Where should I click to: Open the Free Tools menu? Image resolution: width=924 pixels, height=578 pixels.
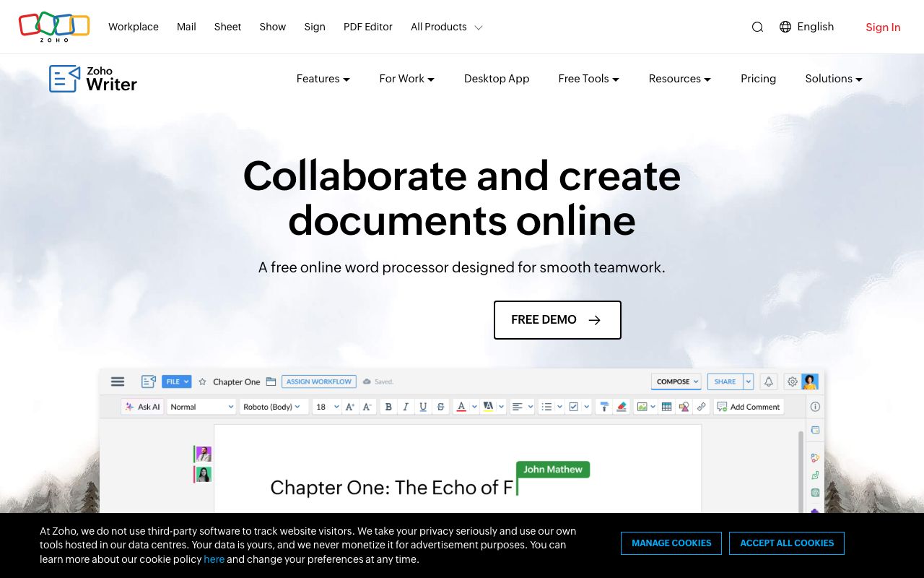click(x=589, y=79)
